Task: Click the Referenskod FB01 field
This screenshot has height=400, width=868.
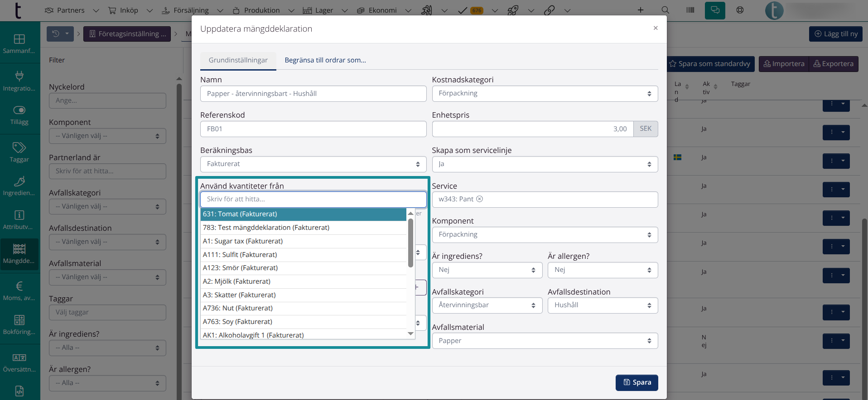Action: pos(313,129)
